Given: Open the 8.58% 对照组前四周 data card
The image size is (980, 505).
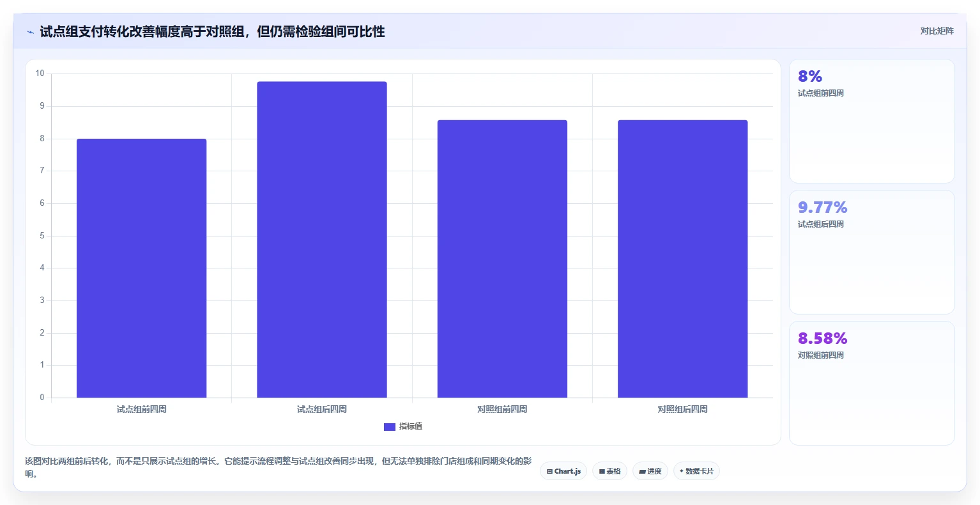Looking at the screenshot, I should coord(872,383).
